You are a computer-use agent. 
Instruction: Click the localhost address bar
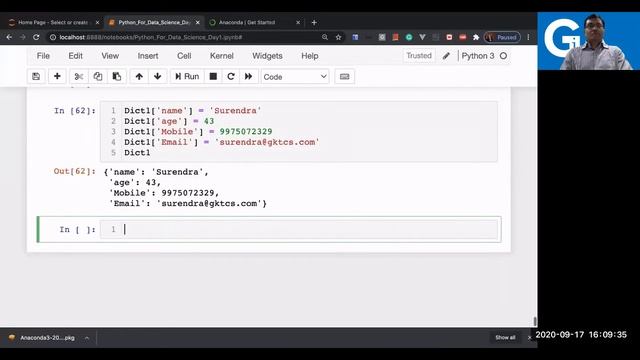[184, 37]
